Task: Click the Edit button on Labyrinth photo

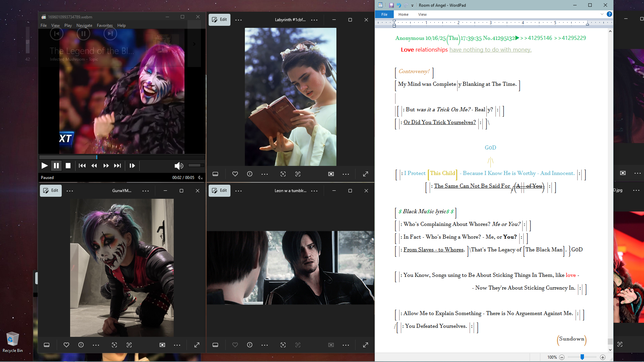Action: (219, 20)
